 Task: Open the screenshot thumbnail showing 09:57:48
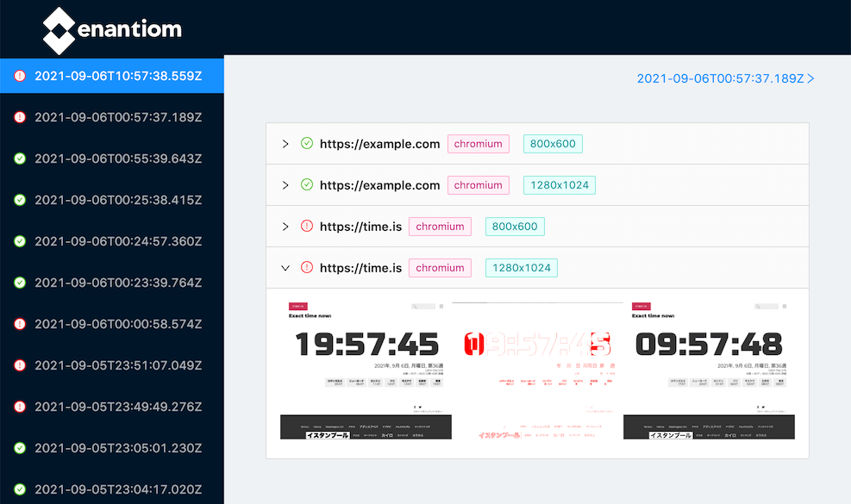[709, 370]
